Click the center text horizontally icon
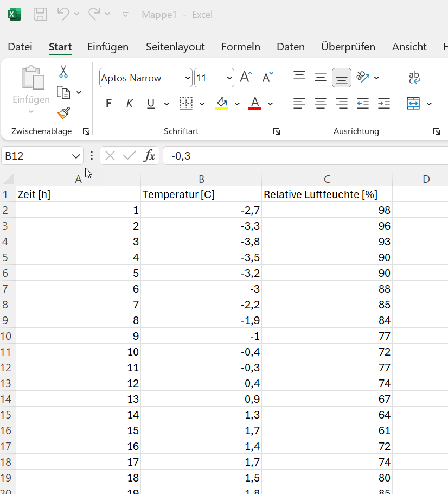The image size is (448, 494). point(321,103)
